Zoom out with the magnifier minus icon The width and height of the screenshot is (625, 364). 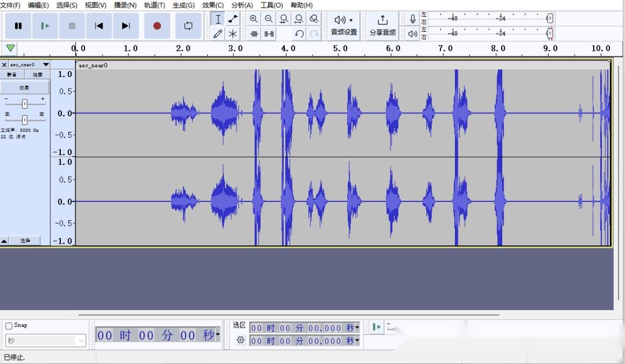(x=269, y=19)
